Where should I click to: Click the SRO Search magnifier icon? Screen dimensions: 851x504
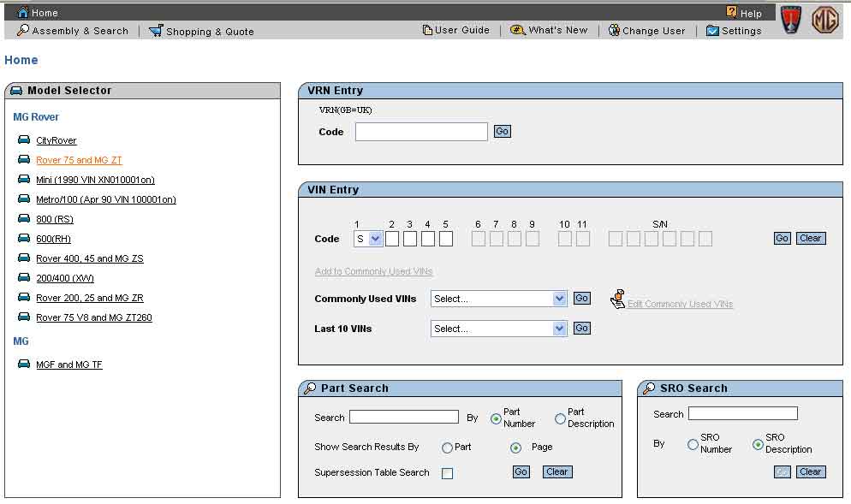[x=649, y=388]
